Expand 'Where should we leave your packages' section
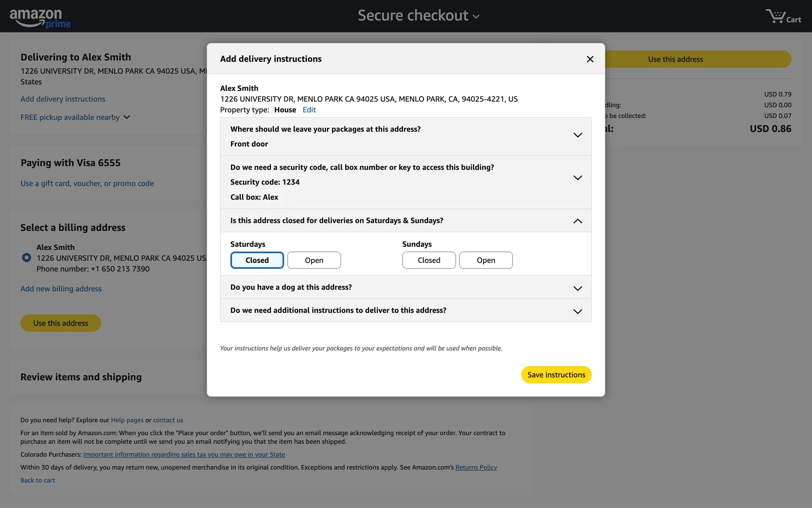Image resolution: width=812 pixels, height=508 pixels. pyautogui.click(x=577, y=135)
